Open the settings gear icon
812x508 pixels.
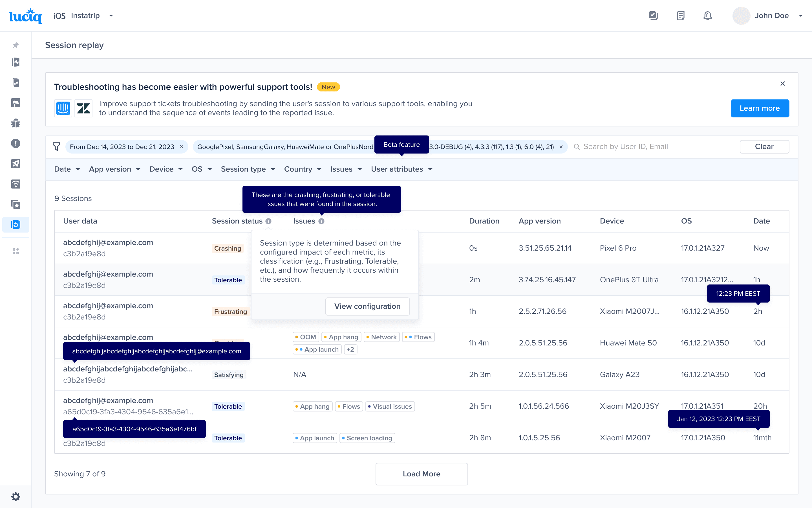tap(16, 497)
